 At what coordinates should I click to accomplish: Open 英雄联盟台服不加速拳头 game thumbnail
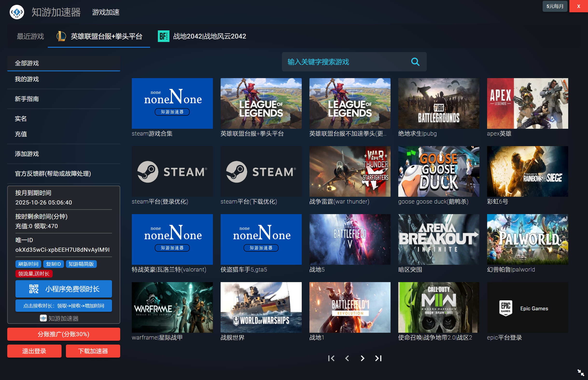click(x=350, y=103)
